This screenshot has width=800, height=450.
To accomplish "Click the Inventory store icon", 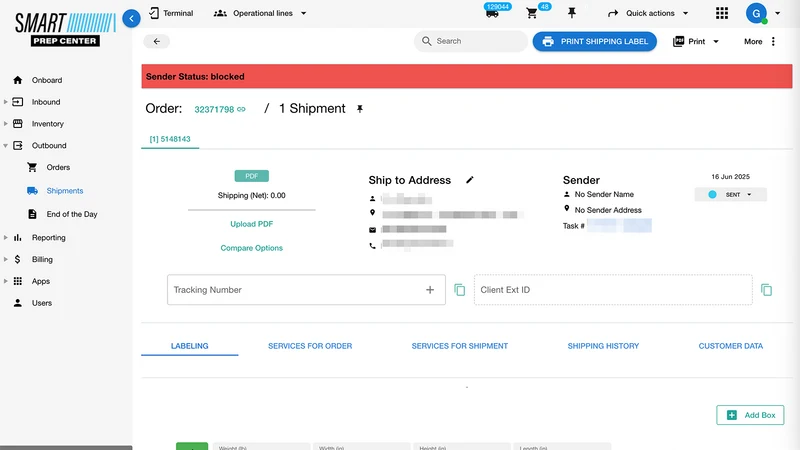I will pos(18,124).
